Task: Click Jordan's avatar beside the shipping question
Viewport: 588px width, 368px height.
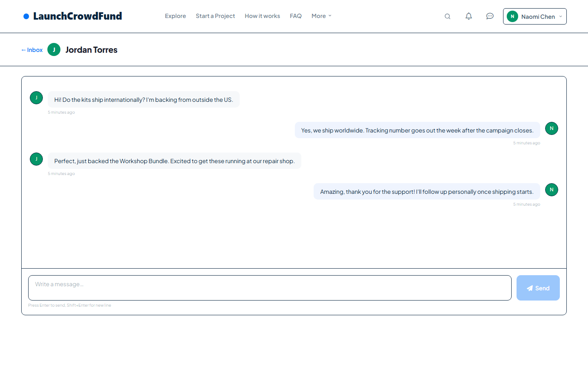Action: point(36,98)
